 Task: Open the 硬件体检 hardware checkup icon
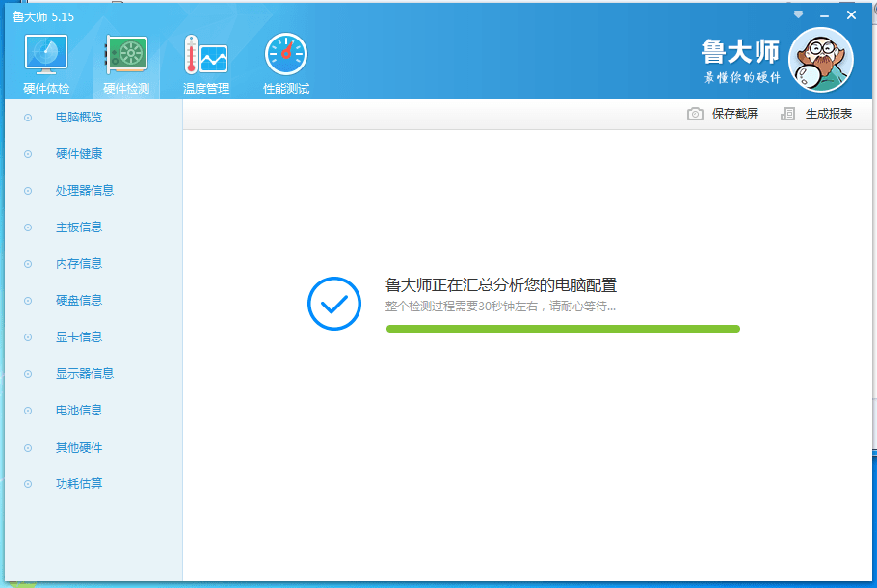(x=45, y=55)
